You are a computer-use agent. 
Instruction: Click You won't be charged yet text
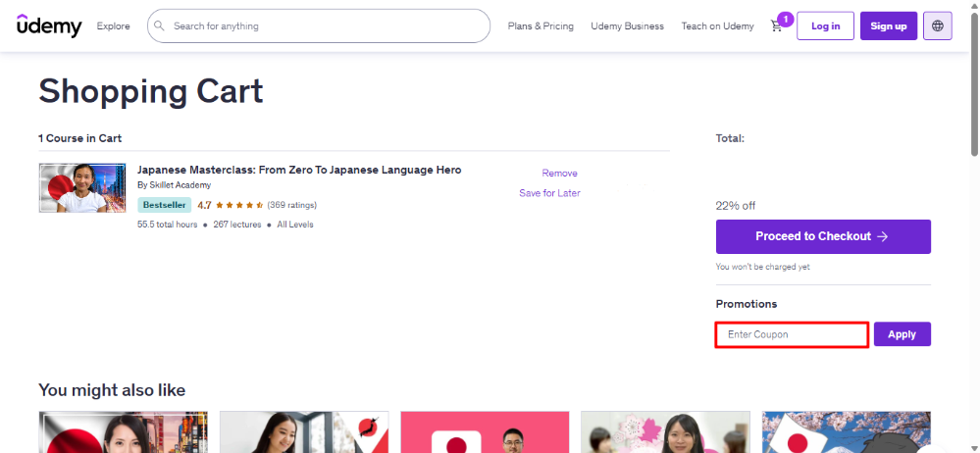pyautogui.click(x=762, y=267)
